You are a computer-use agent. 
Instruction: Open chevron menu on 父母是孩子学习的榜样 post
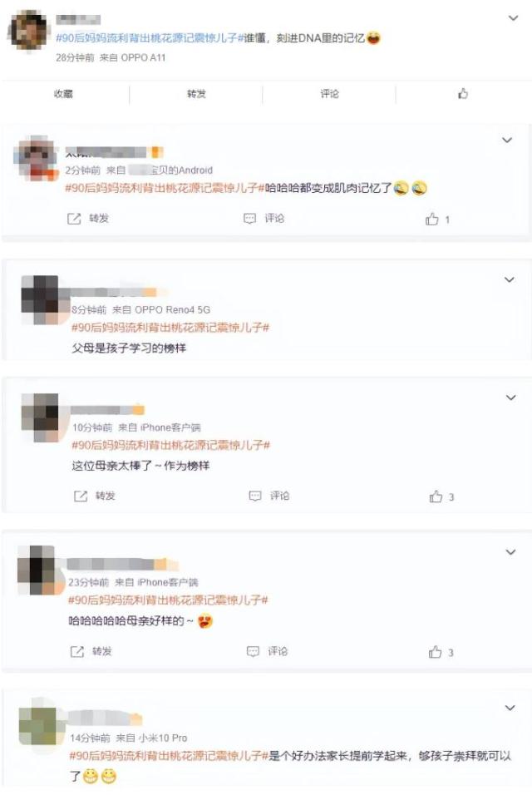[x=510, y=279]
